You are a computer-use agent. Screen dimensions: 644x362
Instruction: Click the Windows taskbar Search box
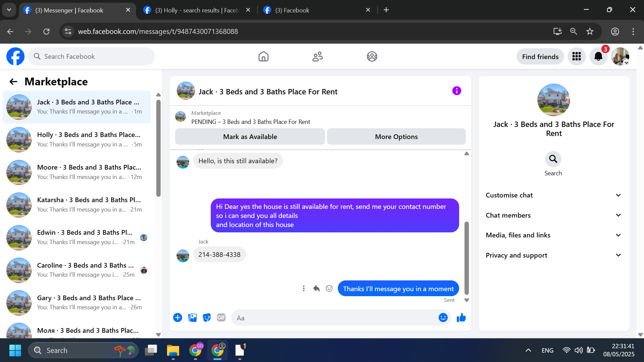[x=83, y=350]
